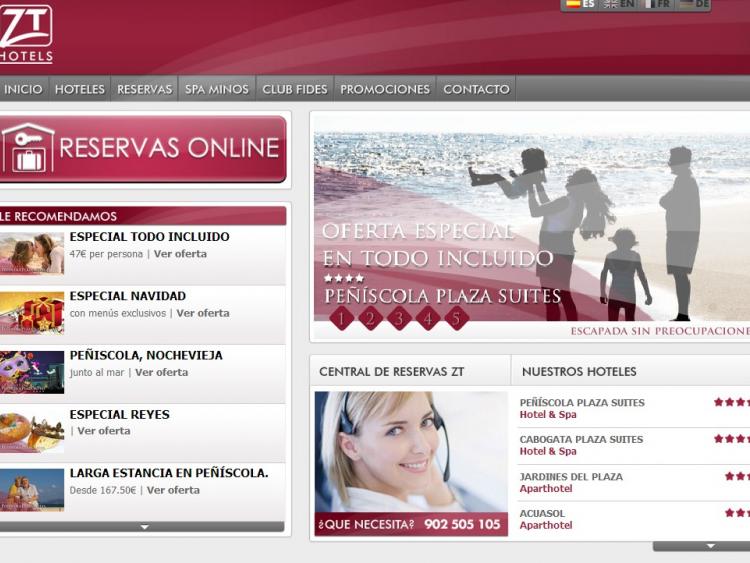Select the French flag FR language
750x563 pixels.
pyautogui.click(x=657, y=4)
